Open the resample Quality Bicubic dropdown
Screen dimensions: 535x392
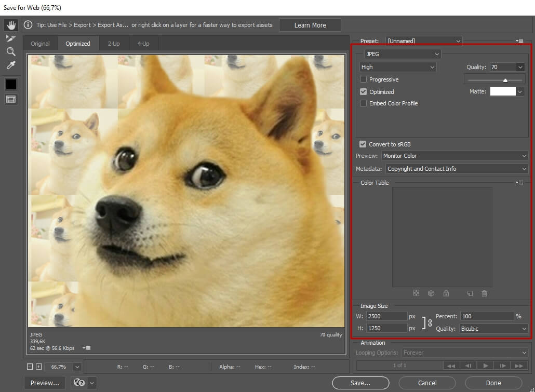494,329
